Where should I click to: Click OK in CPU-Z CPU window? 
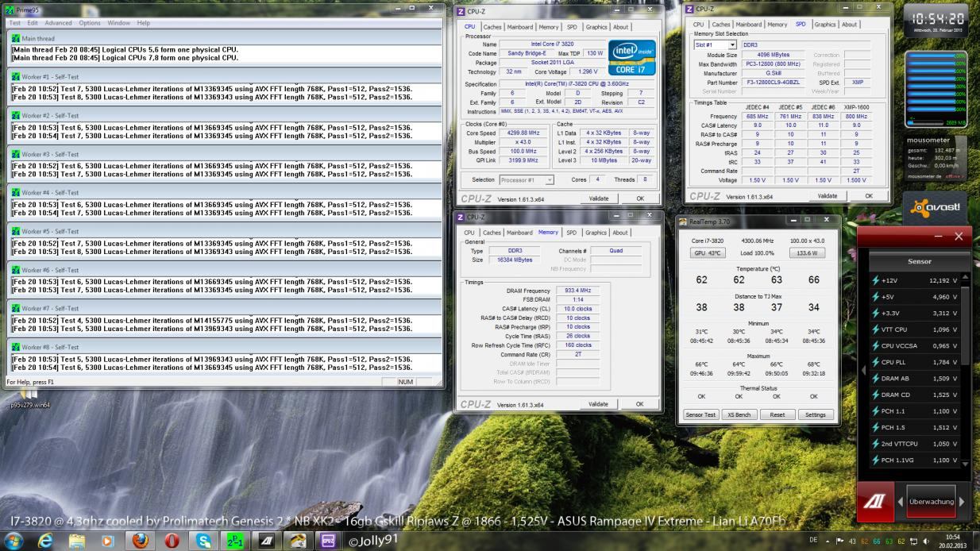(x=640, y=198)
